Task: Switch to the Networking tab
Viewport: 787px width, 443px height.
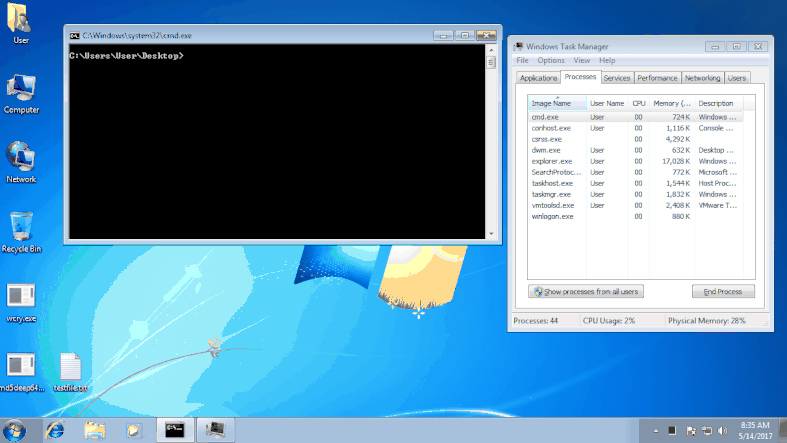Action: [702, 78]
